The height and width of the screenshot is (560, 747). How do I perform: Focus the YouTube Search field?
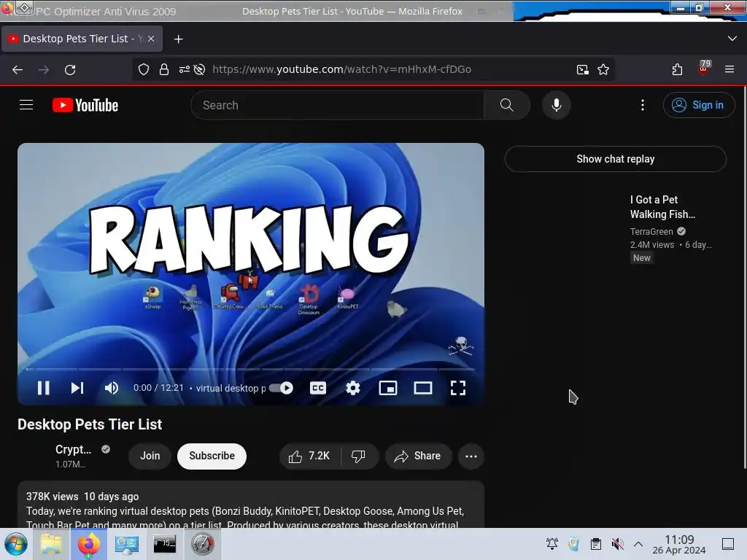point(337,105)
